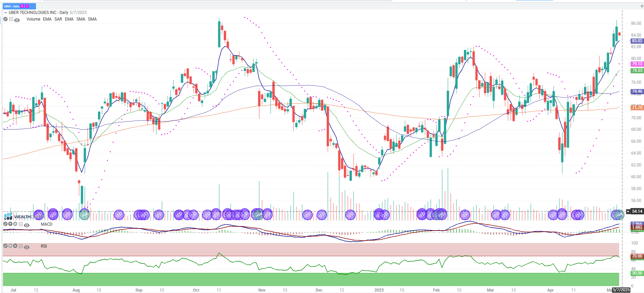Click the orange 71.75 price tag

tap(637, 107)
